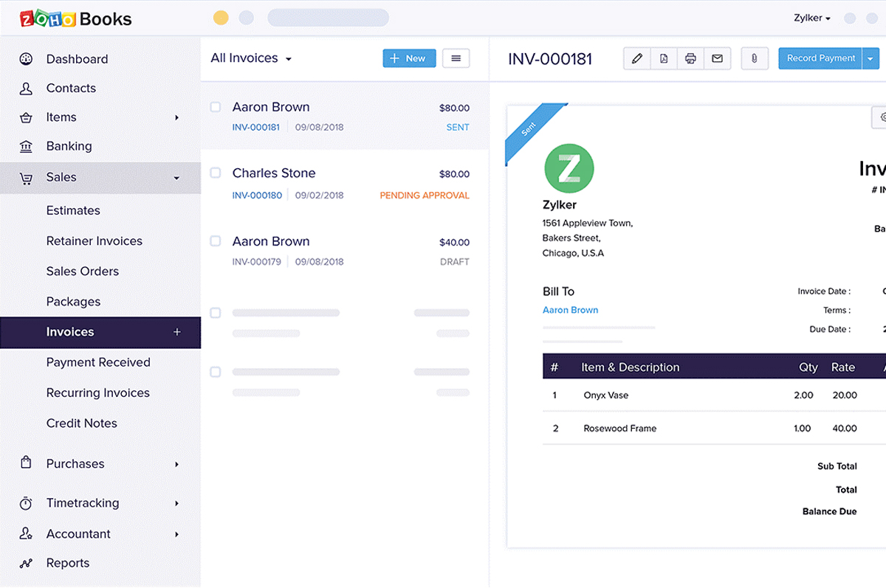Click the $40.00 invoice amount
This screenshot has width=886, height=588.
(x=455, y=242)
